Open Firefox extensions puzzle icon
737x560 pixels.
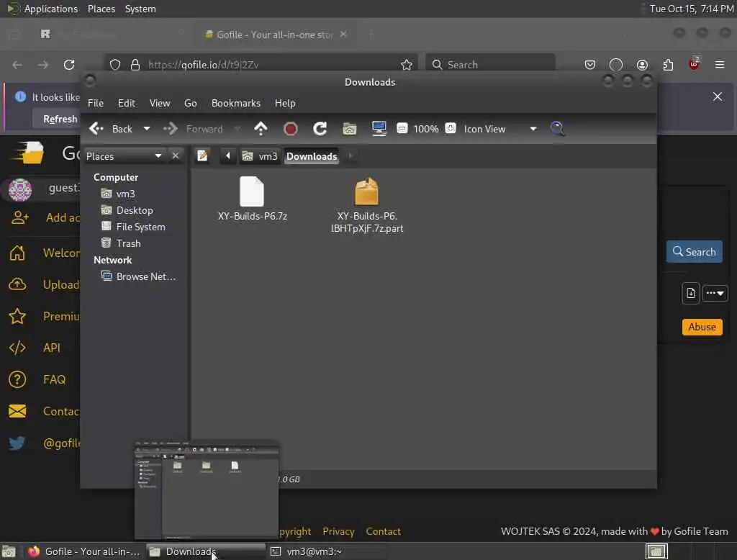pyautogui.click(x=668, y=64)
